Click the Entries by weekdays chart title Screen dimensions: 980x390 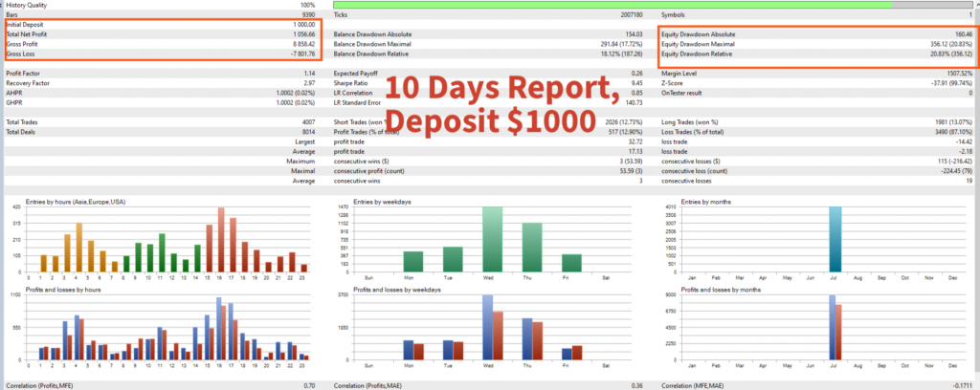coord(383,203)
